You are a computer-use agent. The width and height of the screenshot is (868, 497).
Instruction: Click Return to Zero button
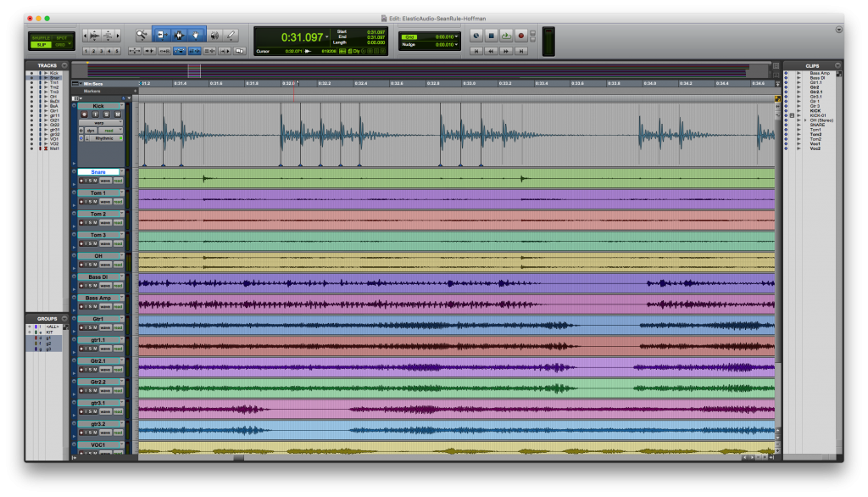pos(476,51)
